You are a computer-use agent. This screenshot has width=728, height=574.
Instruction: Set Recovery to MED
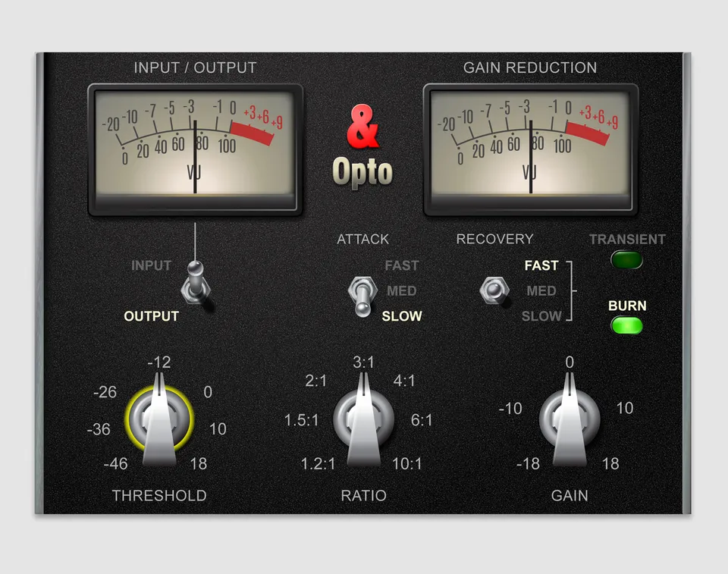(541, 291)
